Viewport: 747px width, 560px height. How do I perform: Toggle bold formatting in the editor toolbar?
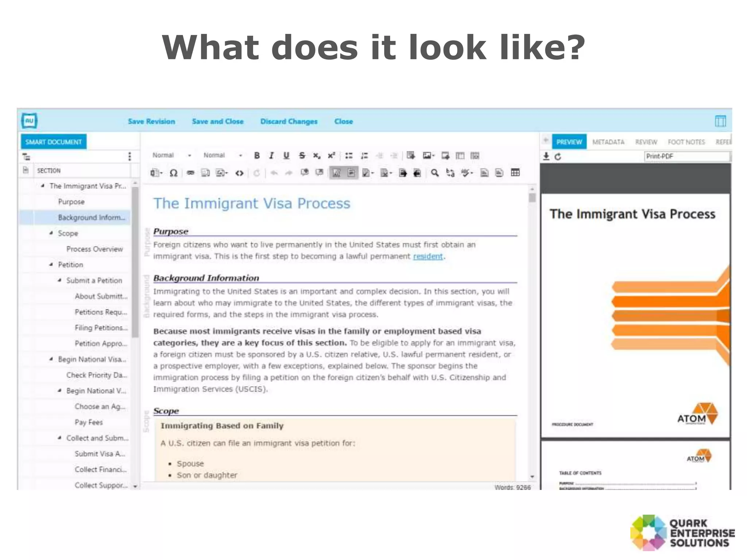point(257,156)
